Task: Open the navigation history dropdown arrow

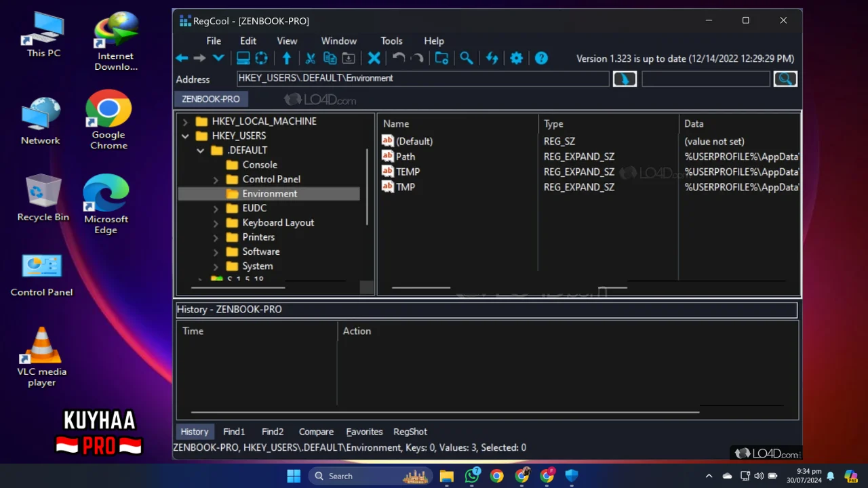Action: click(218, 58)
